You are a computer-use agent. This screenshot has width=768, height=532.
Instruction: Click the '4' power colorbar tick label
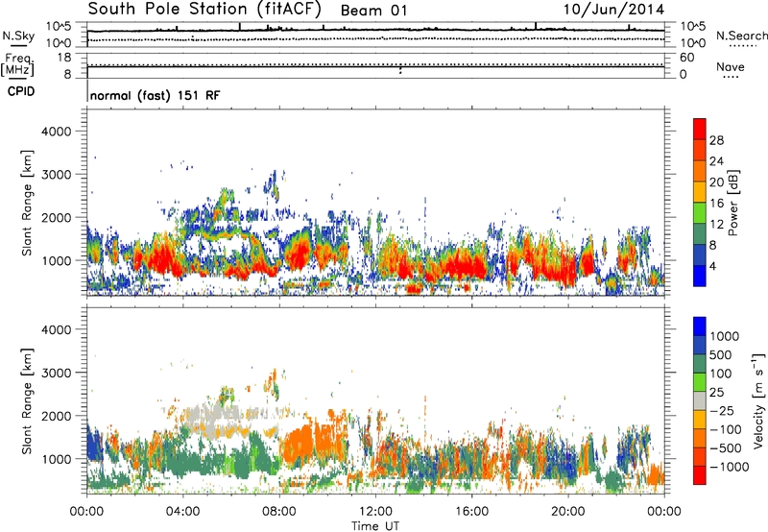[x=713, y=267]
